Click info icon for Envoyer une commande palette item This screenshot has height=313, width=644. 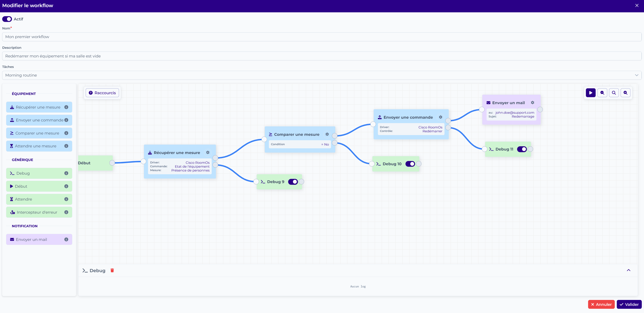(x=66, y=120)
